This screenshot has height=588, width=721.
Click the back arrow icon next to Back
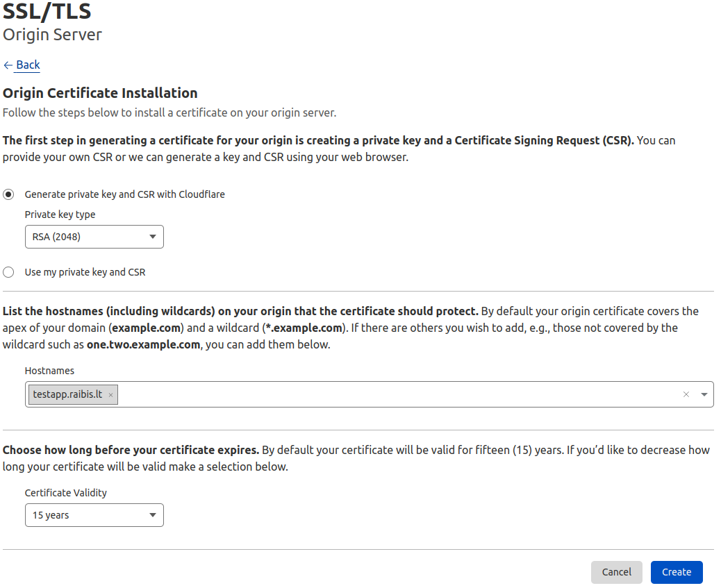tap(8, 65)
